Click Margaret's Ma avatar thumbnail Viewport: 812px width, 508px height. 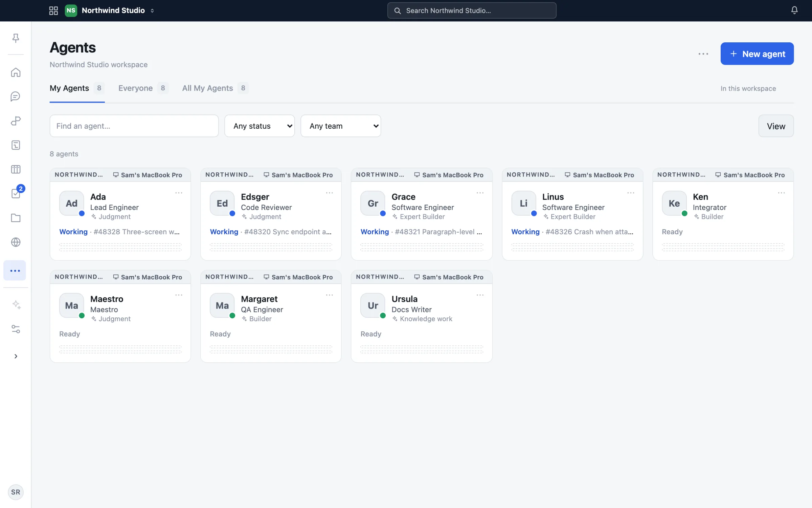tap(222, 305)
